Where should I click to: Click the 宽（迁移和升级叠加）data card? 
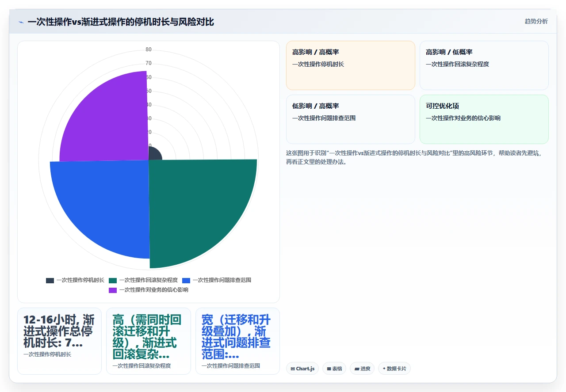pos(237,341)
